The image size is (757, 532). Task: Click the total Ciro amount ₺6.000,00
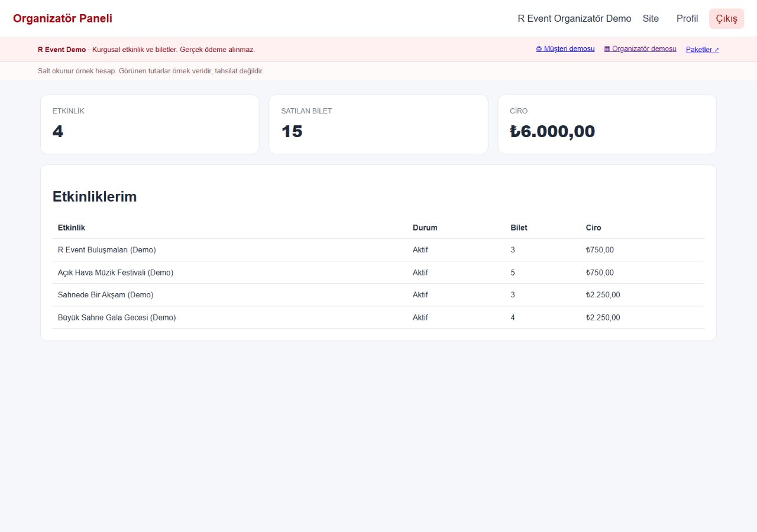552,131
